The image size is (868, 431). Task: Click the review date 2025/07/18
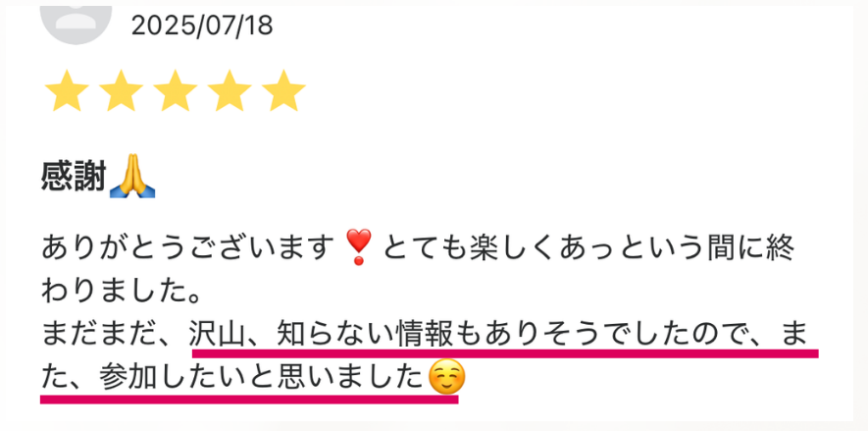tap(202, 26)
